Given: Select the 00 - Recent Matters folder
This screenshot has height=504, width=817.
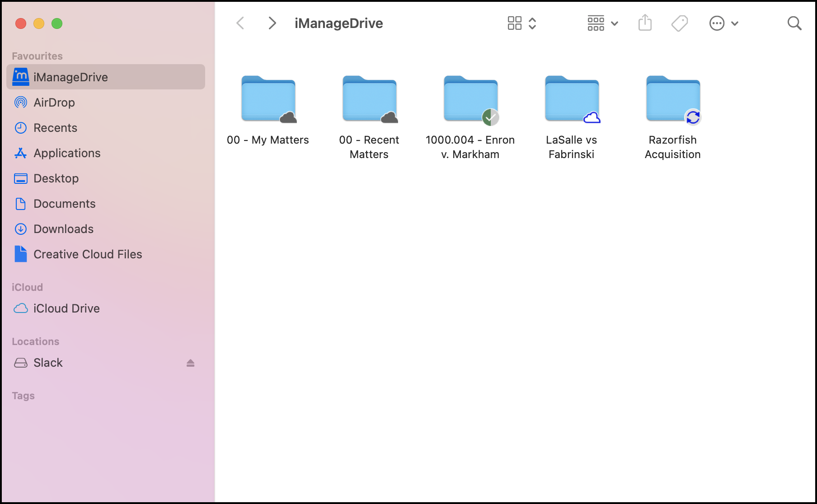Looking at the screenshot, I should pyautogui.click(x=369, y=100).
